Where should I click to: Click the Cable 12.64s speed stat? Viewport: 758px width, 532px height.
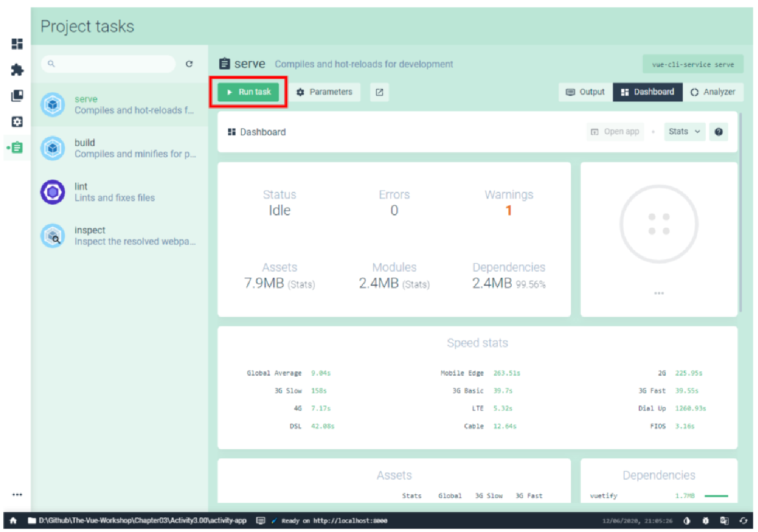(490, 427)
